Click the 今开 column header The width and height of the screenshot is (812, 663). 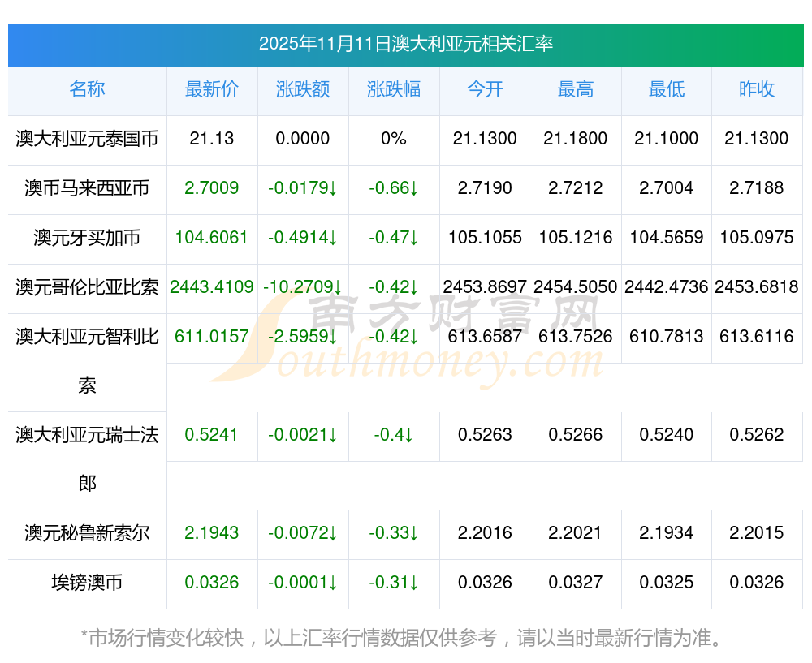pos(485,89)
